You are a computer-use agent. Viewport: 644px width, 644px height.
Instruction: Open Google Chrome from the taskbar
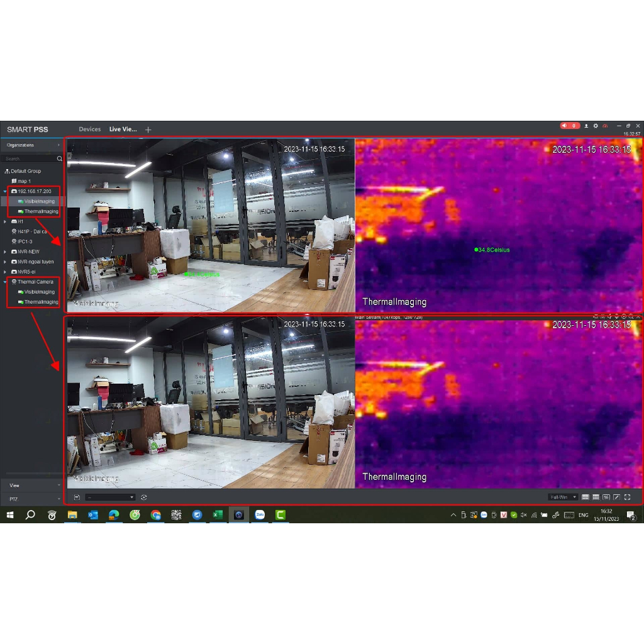(x=156, y=515)
